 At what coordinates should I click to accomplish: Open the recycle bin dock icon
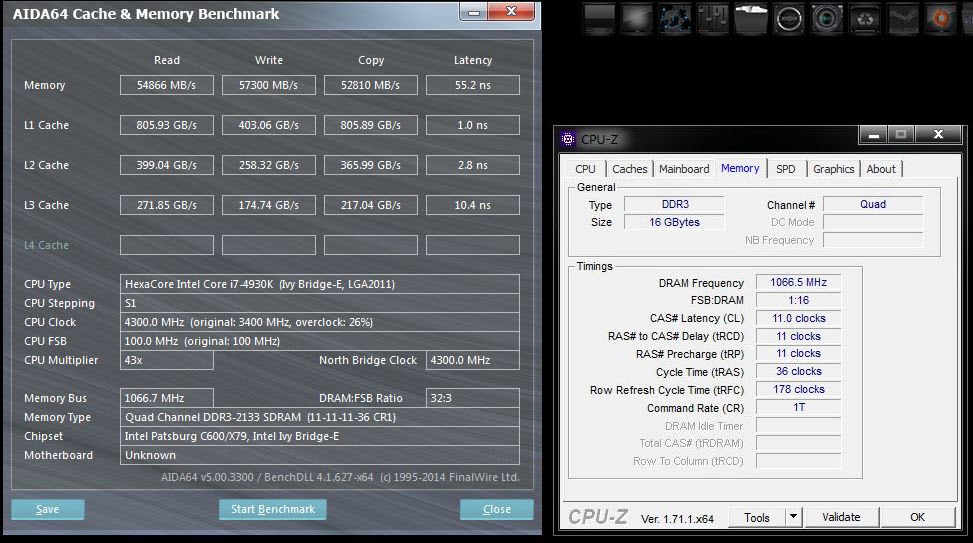(865, 18)
